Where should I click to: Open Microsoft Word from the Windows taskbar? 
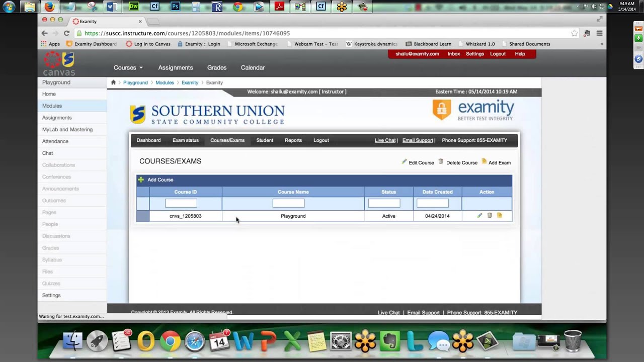[112, 7]
